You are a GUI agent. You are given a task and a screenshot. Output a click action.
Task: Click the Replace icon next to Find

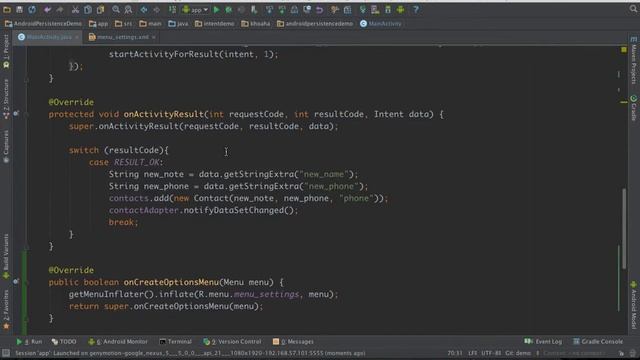pos(128,9)
